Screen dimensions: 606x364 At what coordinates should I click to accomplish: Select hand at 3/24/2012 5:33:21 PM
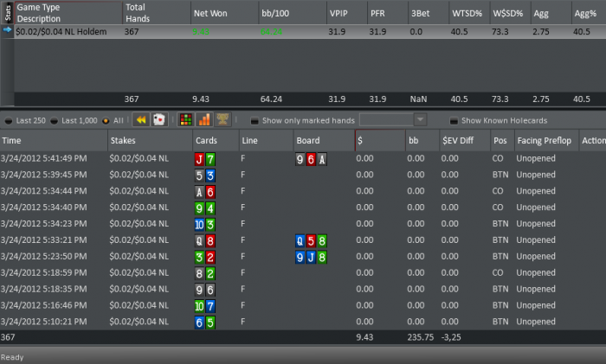[x=303, y=240]
